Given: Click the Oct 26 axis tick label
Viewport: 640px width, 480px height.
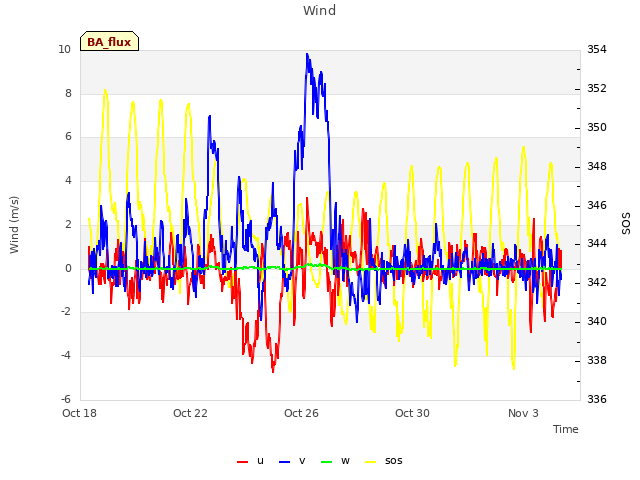Looking at the screenshot, I should [301, 413].
